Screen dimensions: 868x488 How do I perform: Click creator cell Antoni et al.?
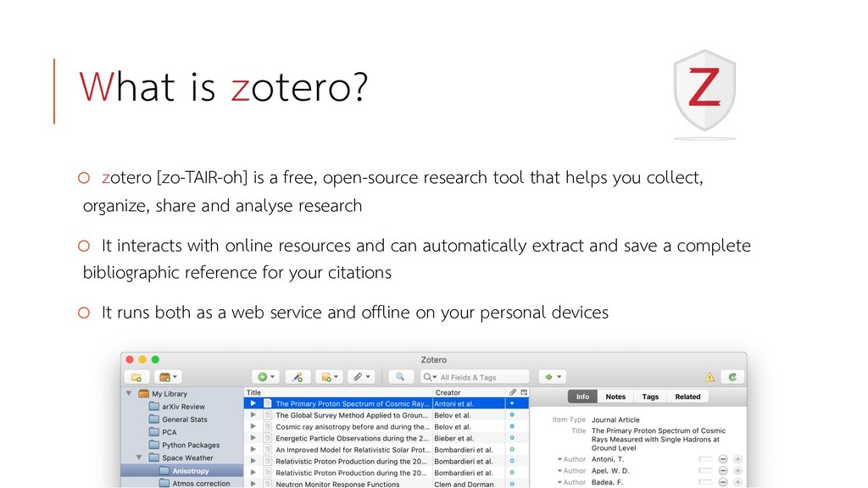[453, 403]
